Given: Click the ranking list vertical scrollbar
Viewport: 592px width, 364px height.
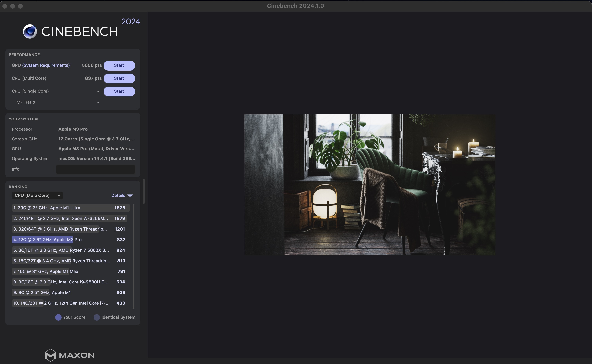Looking at the screenshot, I should click(133, 256).
